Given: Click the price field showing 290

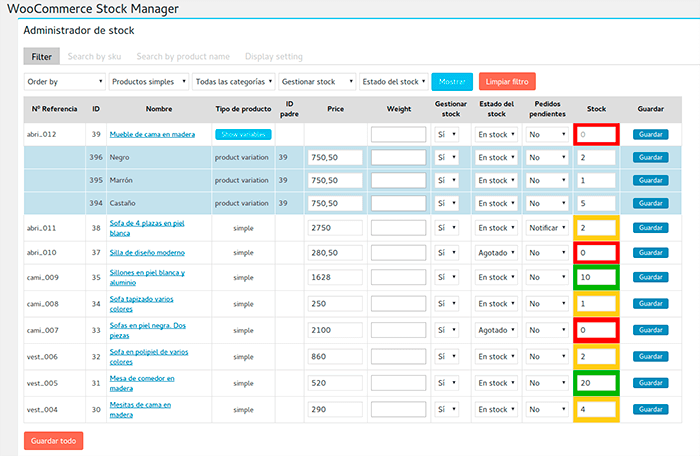Looking at the screenshot, I should [335, 409].
